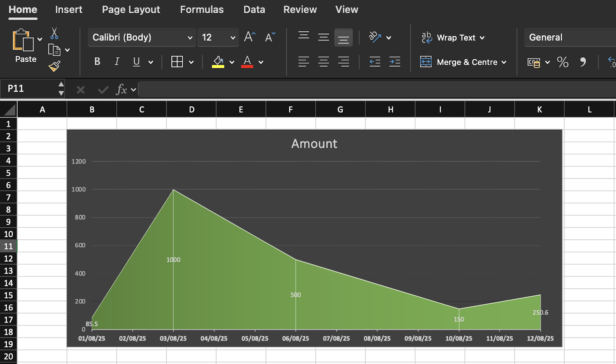Image resolution: width=616 pixels, height=364 pixels.
Task: Decrease font size with smaller A
Action: click(x=270, y=37)
